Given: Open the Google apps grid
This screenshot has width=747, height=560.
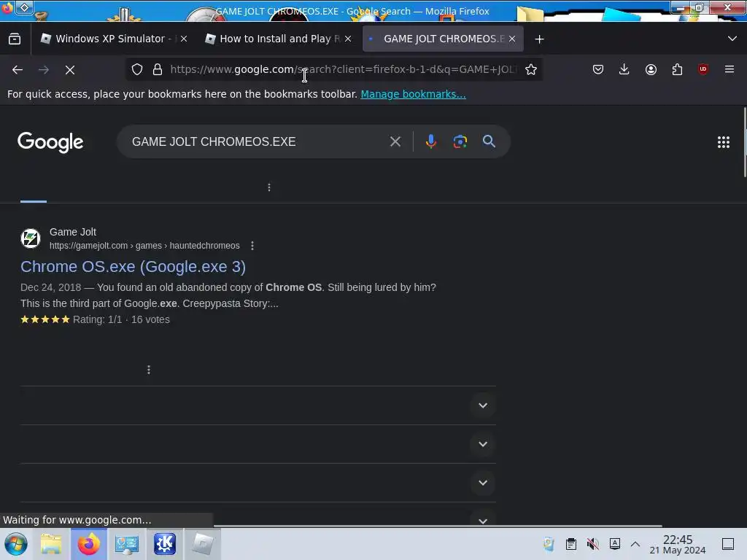Looking at the screenshot, I should (x=723, y=142).
